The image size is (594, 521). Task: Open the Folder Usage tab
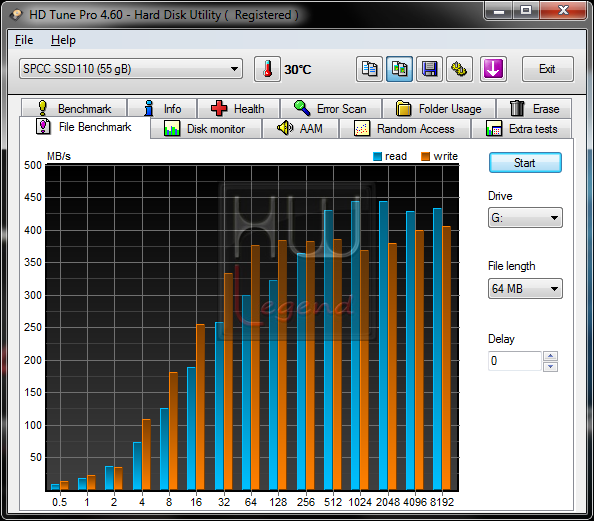[x=439, y=108]
